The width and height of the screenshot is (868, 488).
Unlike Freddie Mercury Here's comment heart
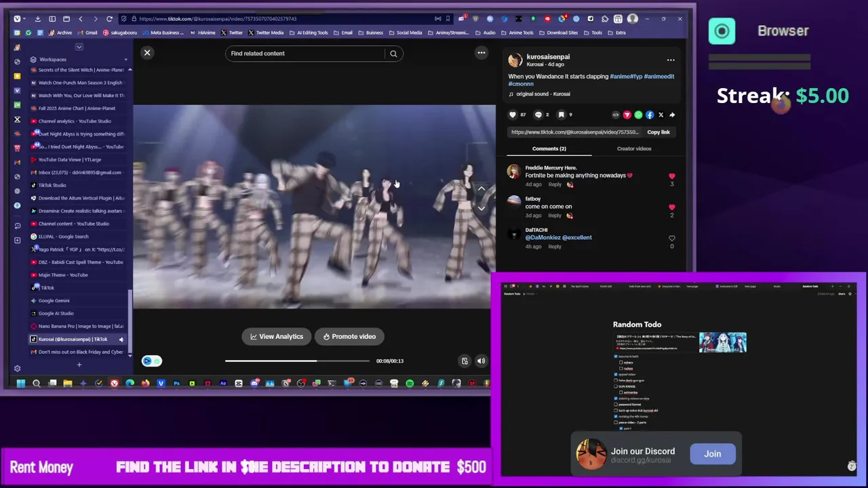tap(672, 176)
